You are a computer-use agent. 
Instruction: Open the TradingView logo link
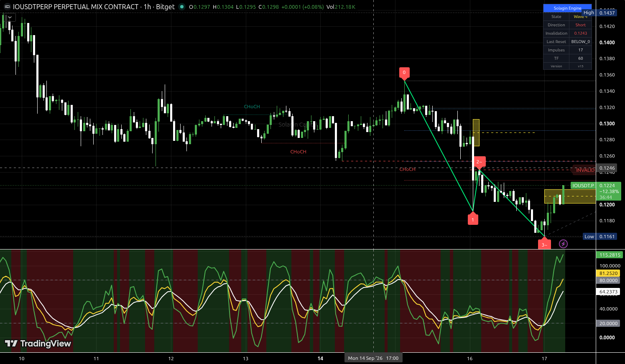coord(38,344)
